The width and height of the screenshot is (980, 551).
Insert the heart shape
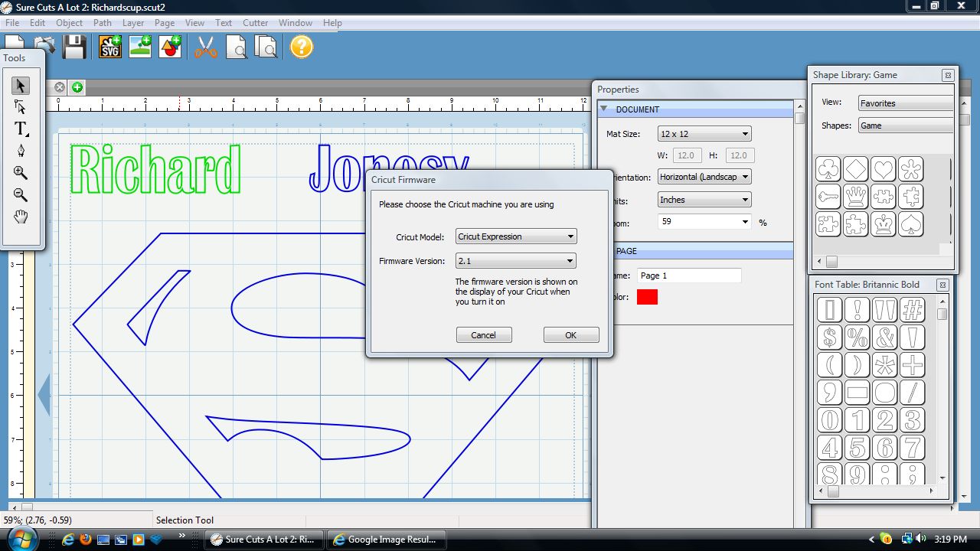[x=884, y=169]
